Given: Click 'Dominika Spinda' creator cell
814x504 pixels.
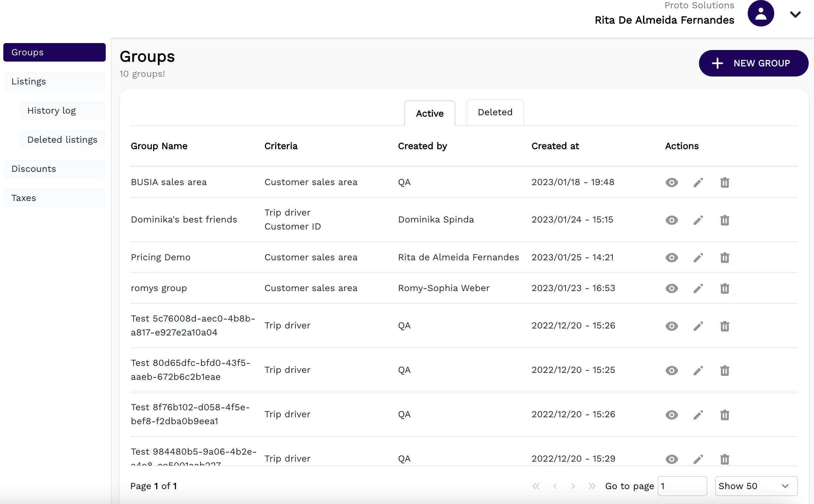Looking at the screenshot, I should (x=436, y=219).
